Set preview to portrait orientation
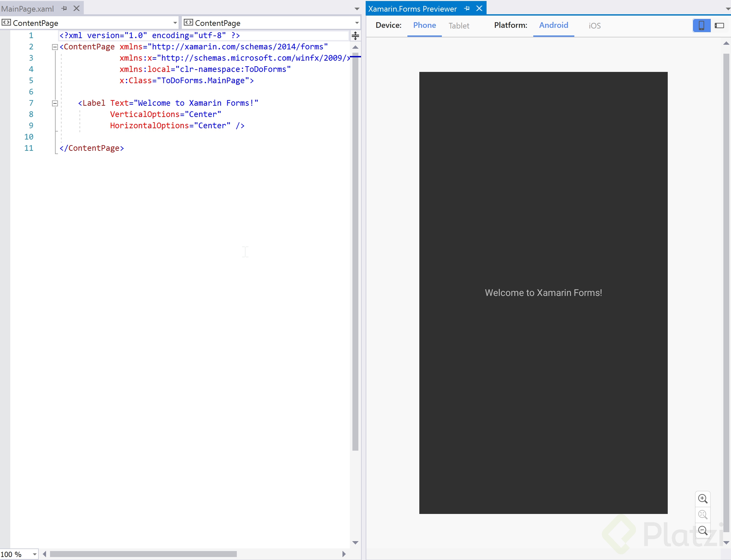Image resolution: width=731 pixels, height=560 pixels. (702, 26)
